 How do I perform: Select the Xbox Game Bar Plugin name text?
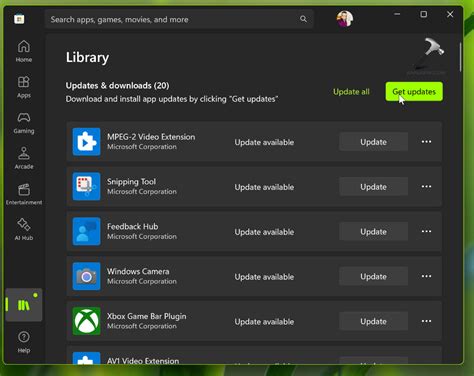[146, 316]
